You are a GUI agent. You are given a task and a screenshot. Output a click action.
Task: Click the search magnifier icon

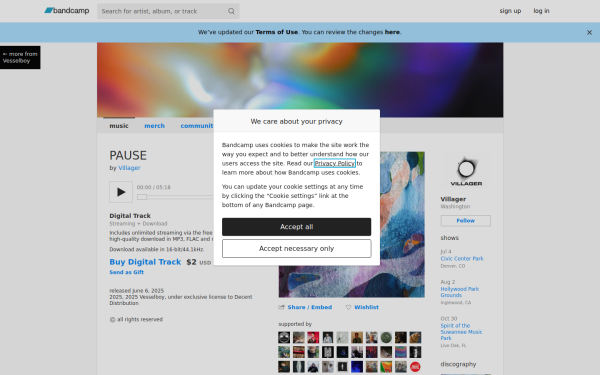click(x=231, y=11)
